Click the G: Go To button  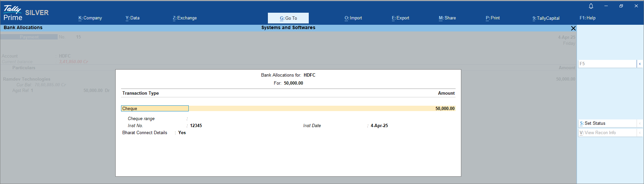288,18
